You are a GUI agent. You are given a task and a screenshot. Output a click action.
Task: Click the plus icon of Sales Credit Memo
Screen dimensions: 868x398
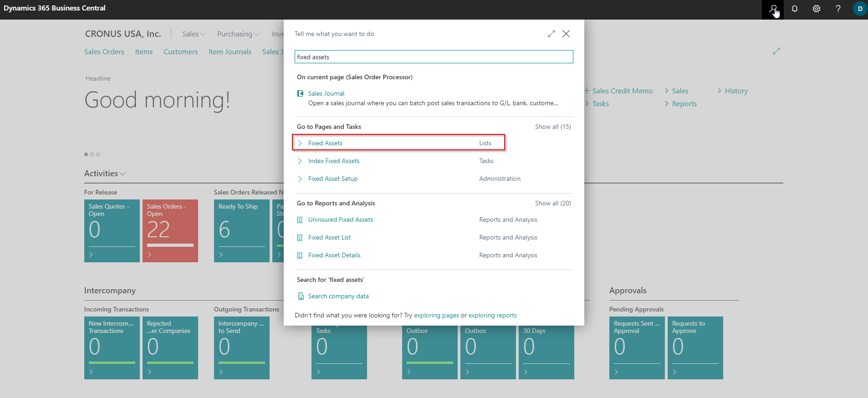coord(587,91)
